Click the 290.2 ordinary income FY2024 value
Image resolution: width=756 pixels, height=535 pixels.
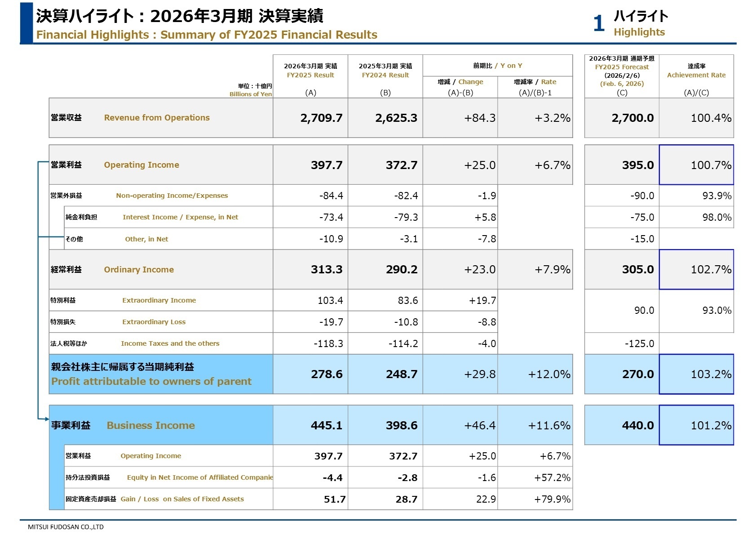coord(402,269)
